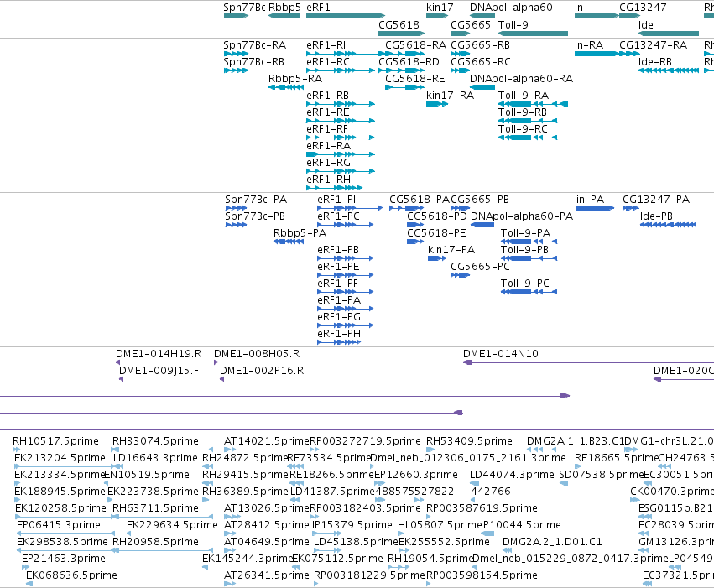This screenshot has width=714, height=588.
Task: Click transcript eRF1-RF
Action: tap(327, 129)
